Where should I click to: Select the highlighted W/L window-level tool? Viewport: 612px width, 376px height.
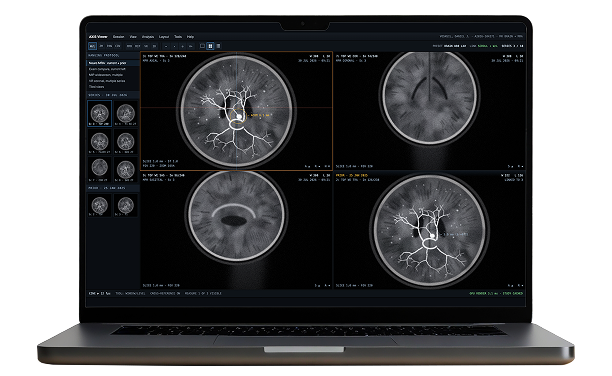tap(92, 46)
